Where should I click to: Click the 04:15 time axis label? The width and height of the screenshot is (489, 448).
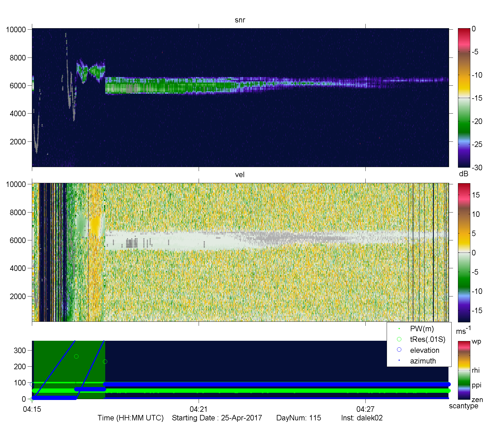[32, 409]
